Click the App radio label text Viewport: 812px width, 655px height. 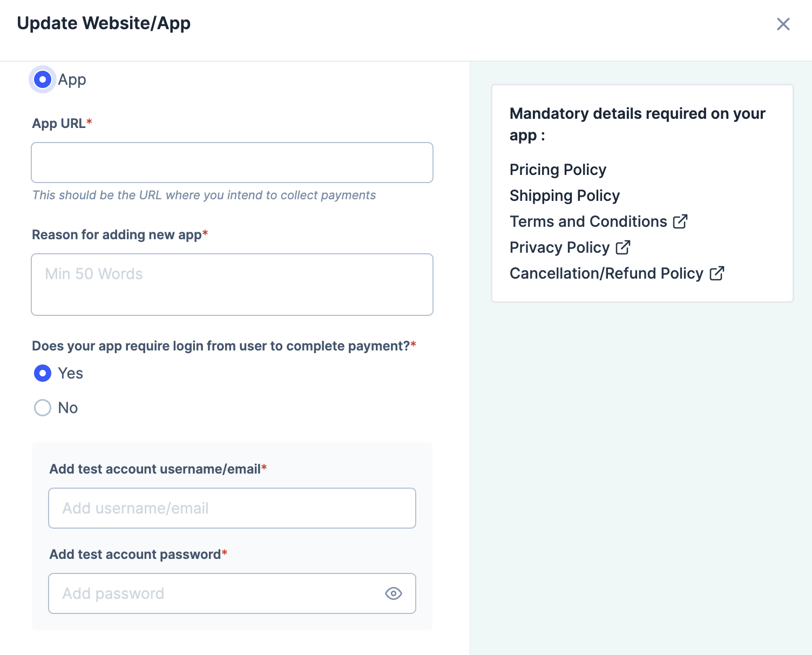72,80
